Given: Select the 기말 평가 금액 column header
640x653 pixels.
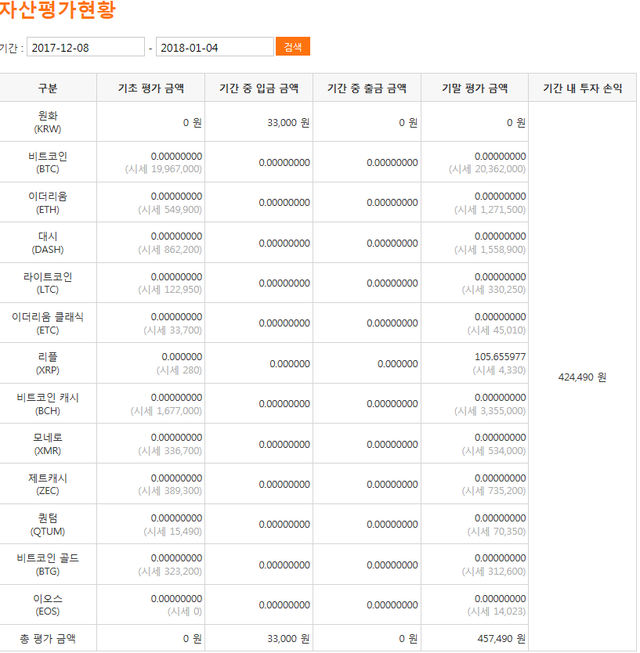Looking at the screenshot, I should tap(475, 88).
